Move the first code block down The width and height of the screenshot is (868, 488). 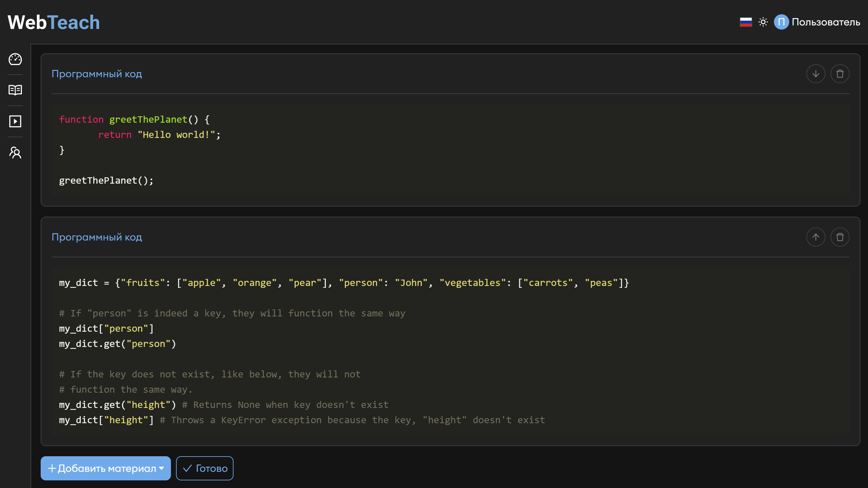(x=816, y=74)
